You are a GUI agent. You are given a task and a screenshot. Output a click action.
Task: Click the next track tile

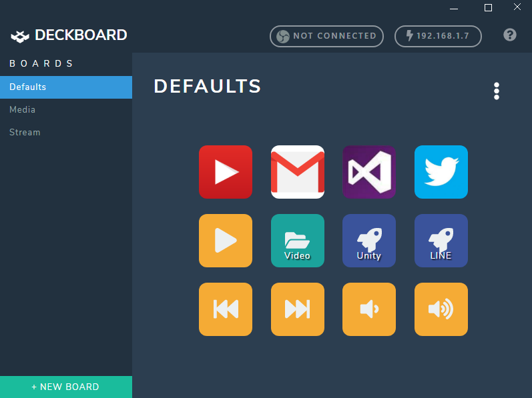298,309
